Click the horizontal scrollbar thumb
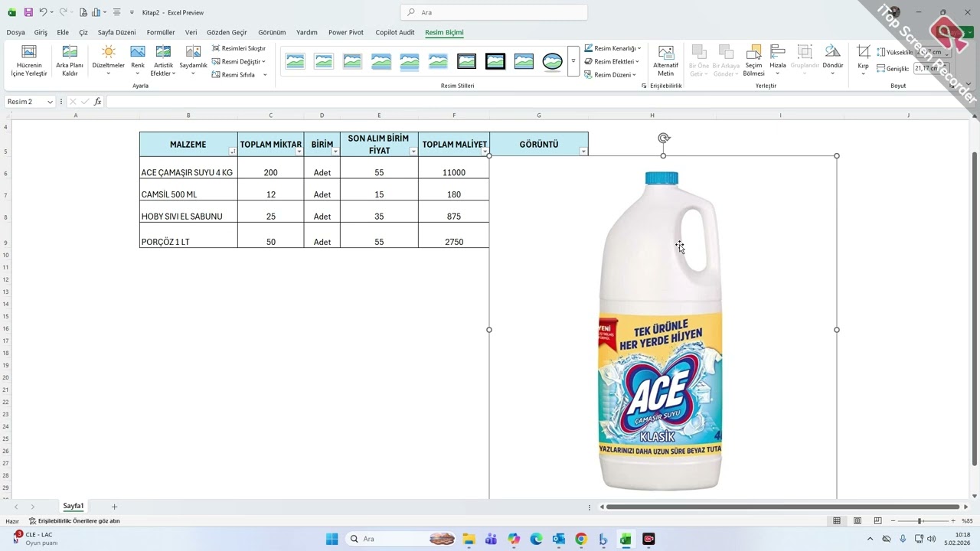This screenshot has height=551, width=980. coord(782,507)
